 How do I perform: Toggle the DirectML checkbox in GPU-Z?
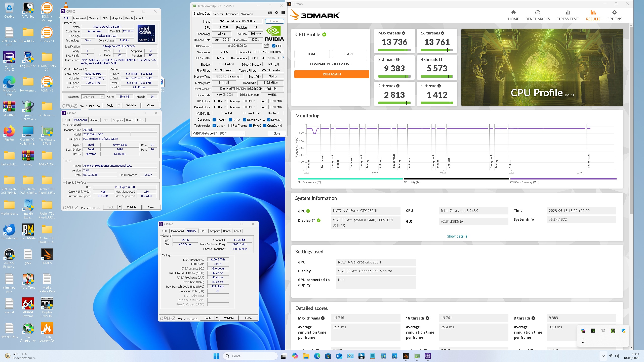269,120
